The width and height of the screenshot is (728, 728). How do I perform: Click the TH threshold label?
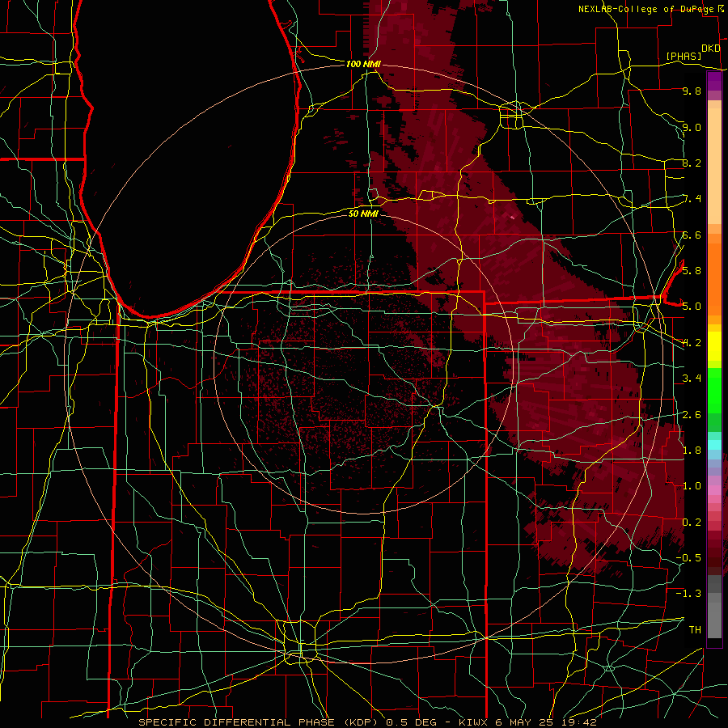pos(695,629)
